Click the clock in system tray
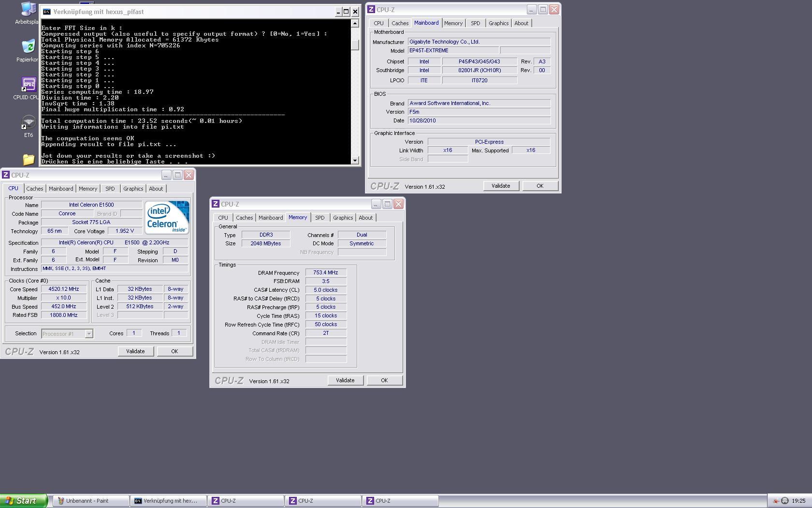Viewport: 812px width, 508px height. pyautogui.click(x=798, y=501)
